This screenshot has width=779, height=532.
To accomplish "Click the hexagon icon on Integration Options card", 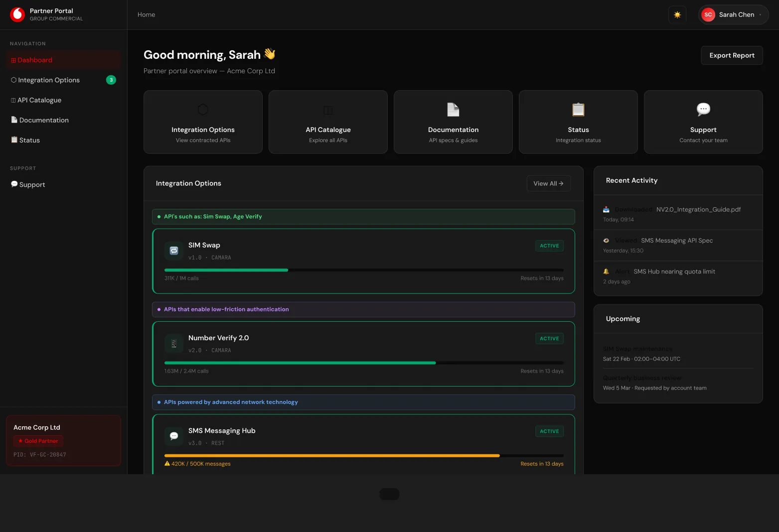I will (x=203, y=109).
